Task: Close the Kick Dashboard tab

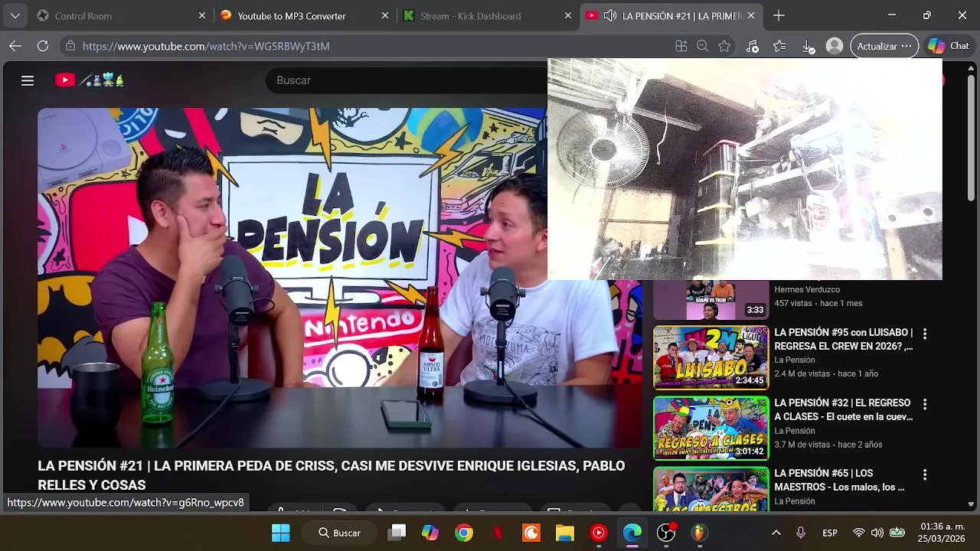Action: coord(567,15)
